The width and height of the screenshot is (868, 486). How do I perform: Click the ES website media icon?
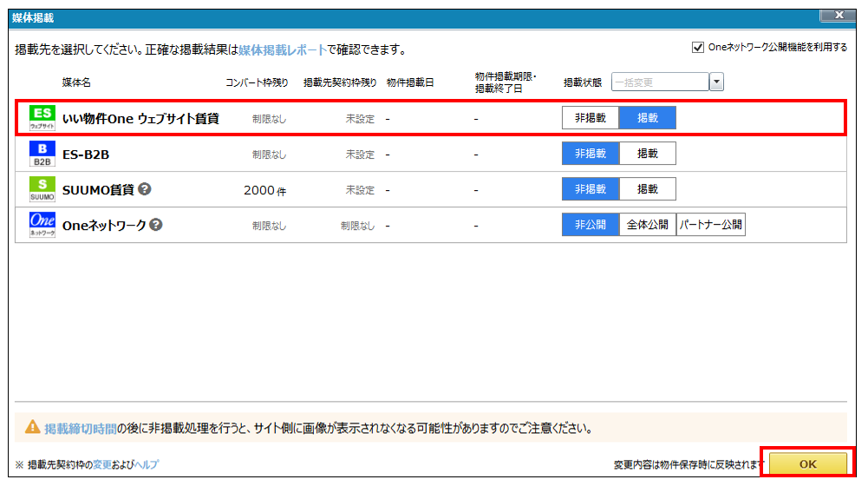pos(42,118)
